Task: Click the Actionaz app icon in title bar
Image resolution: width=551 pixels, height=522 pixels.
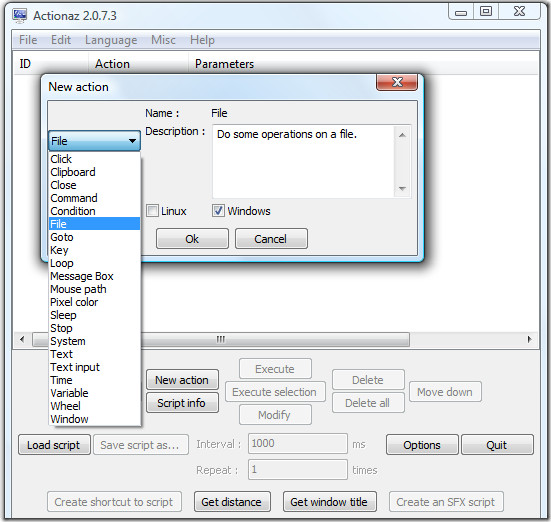Action: 19,15
